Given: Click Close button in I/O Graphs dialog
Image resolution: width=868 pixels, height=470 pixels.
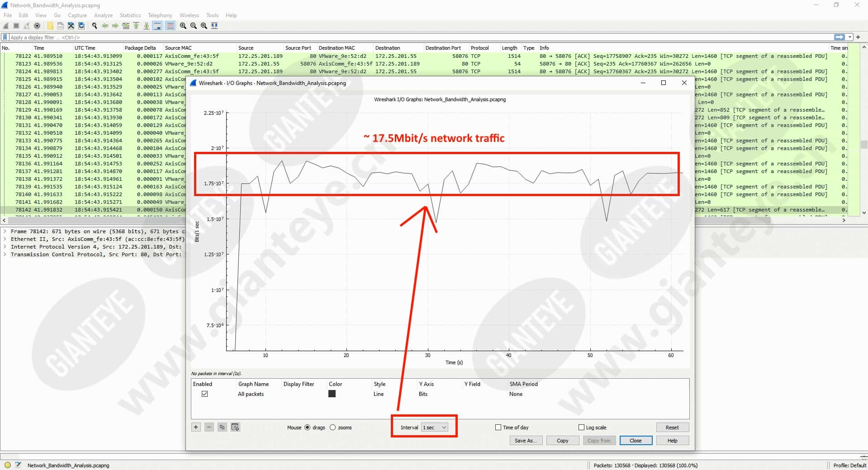Looking at the screenshot, I should coord(636,441).
